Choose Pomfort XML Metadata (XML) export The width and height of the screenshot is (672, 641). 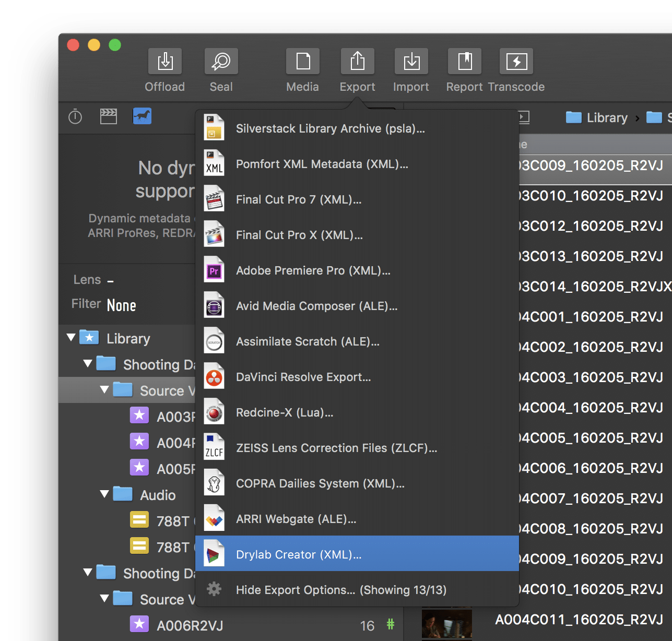[357, 164]
